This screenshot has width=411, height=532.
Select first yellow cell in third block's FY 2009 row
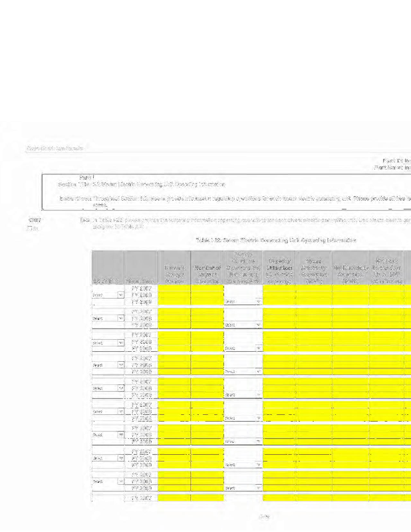pyautogui.click(x=174, y=348)
